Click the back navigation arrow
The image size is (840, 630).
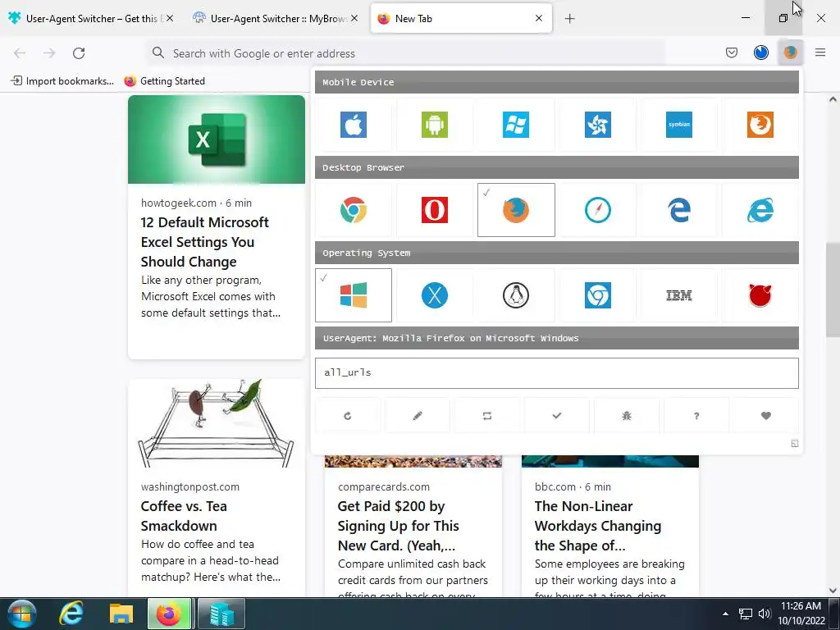coord(20,53)
